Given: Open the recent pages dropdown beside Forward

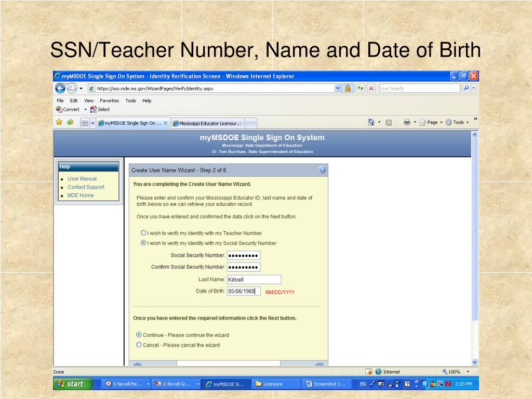Looking at the screenshot, I should pos(81,88).
